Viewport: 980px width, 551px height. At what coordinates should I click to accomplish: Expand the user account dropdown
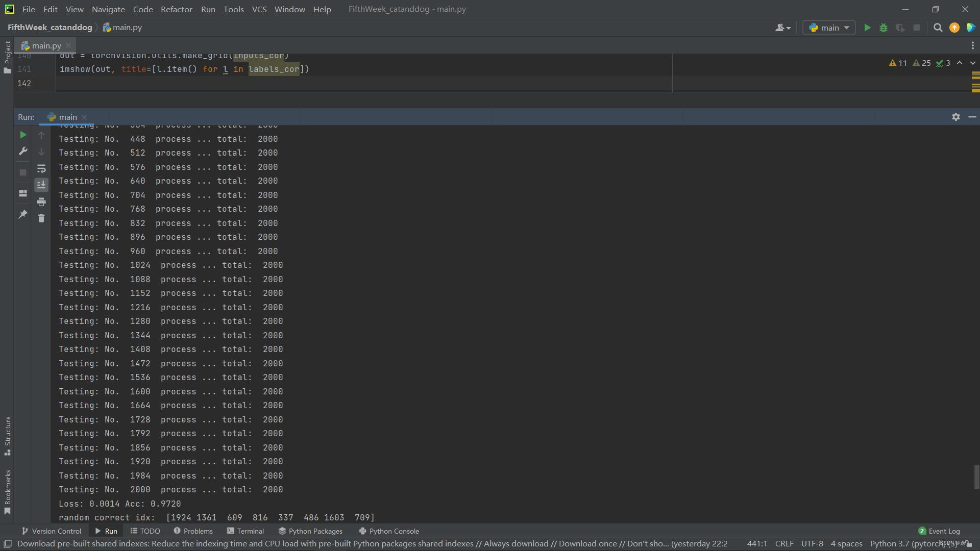click(x=782, y=28)
